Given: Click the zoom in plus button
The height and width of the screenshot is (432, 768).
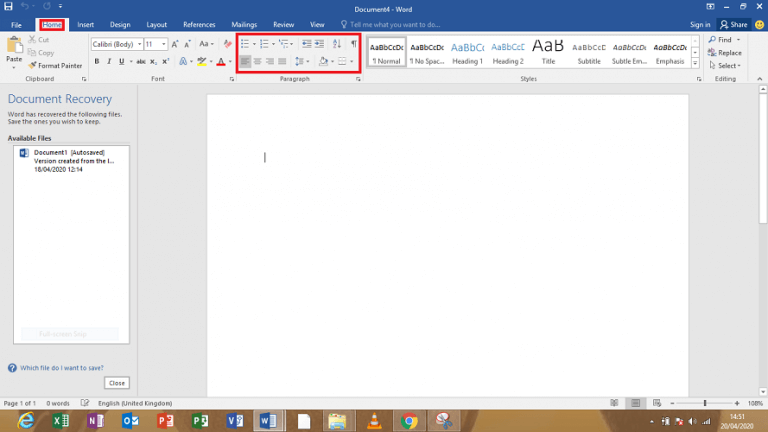Looking at the screenshot, I should (x=737, y=403).
